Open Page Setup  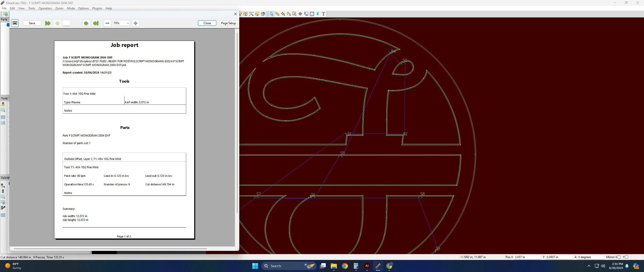point(228,23)
